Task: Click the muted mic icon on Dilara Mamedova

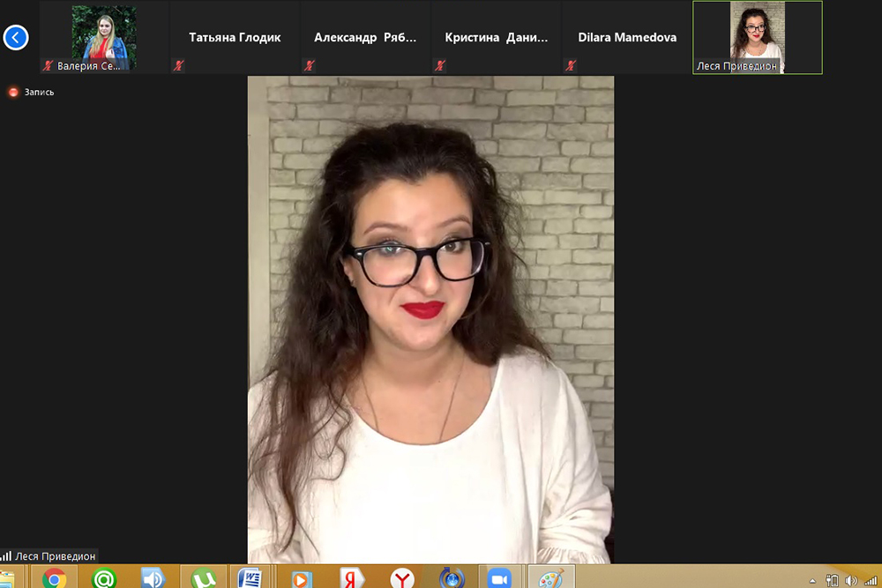Action: click(x=571, y=65)
